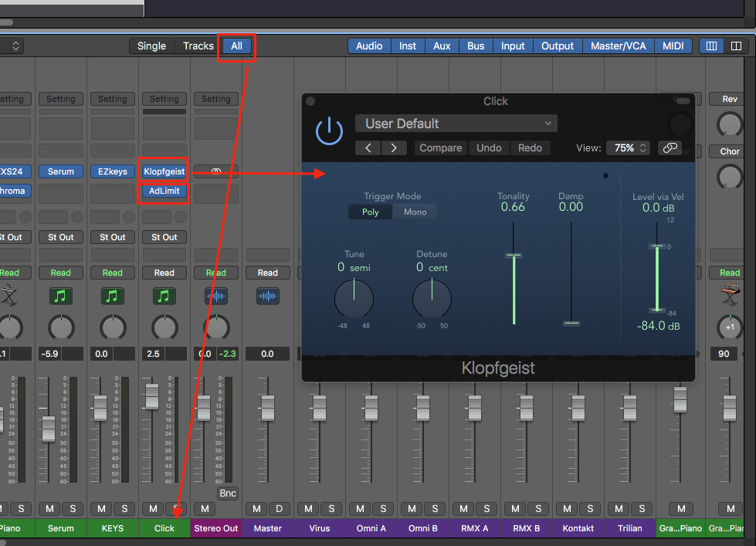Go to previous preset in Klopfgeist window
The image size is (756, 546).
coord(368,148)
